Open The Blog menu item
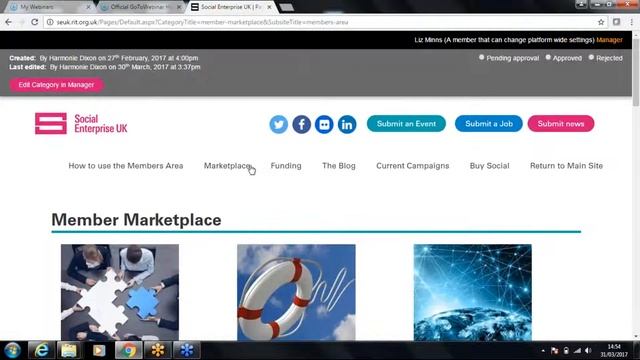The image size is (640, 360). [x=339, y=166]
